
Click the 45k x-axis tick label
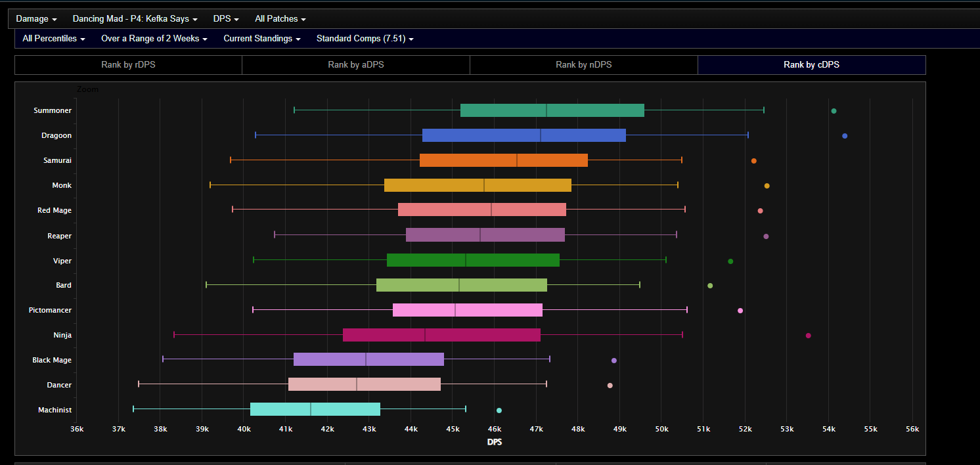[x=453, y=429]
